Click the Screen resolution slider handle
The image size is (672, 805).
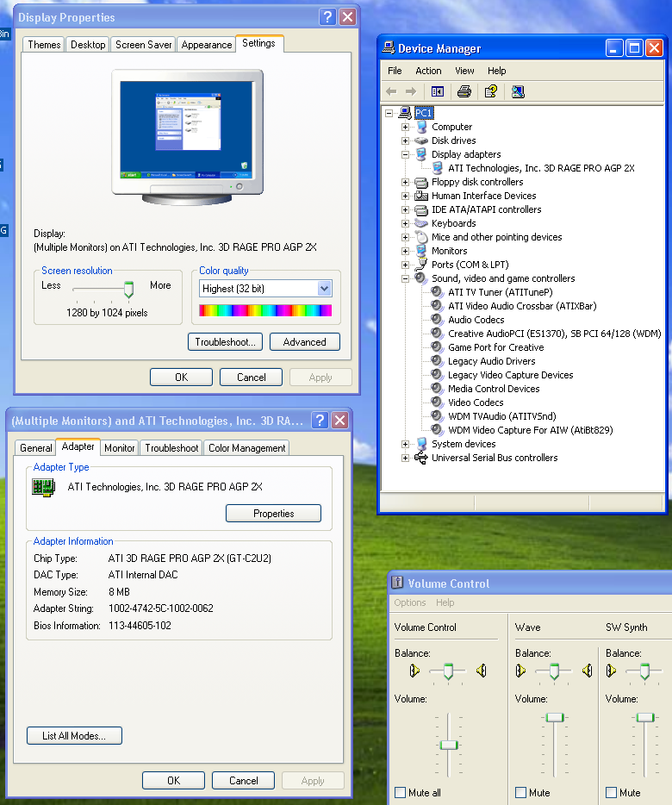click(x=128, y=289)
